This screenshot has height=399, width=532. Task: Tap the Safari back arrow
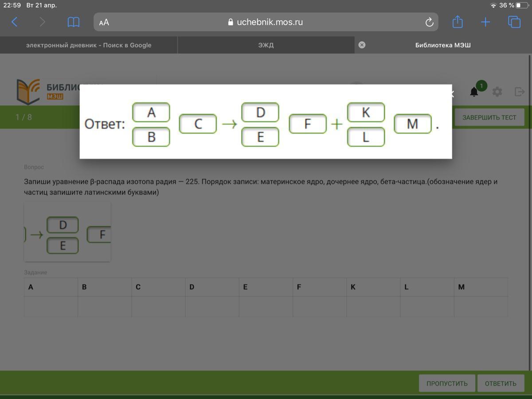pos(15,22)
